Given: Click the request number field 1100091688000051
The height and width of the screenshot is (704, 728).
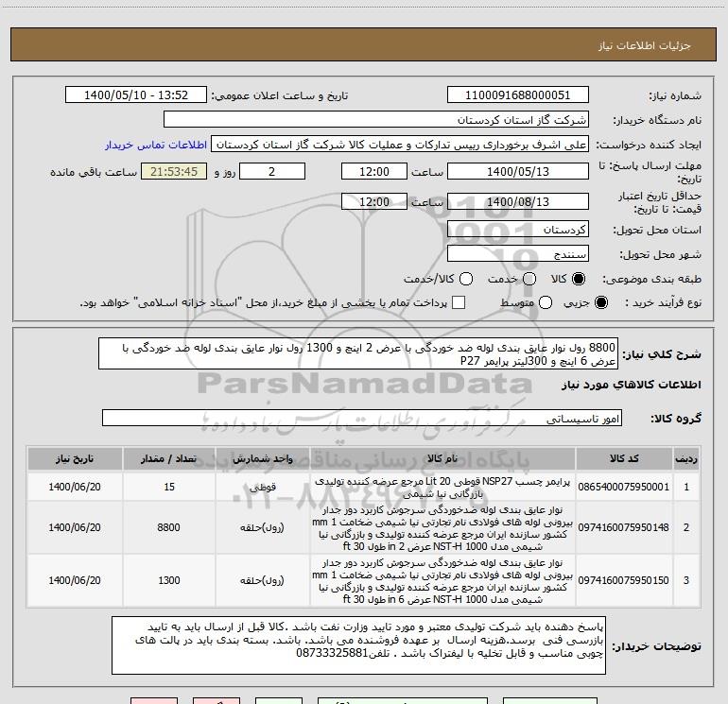Looking at the screenshot, I should (x=518, y=95).
